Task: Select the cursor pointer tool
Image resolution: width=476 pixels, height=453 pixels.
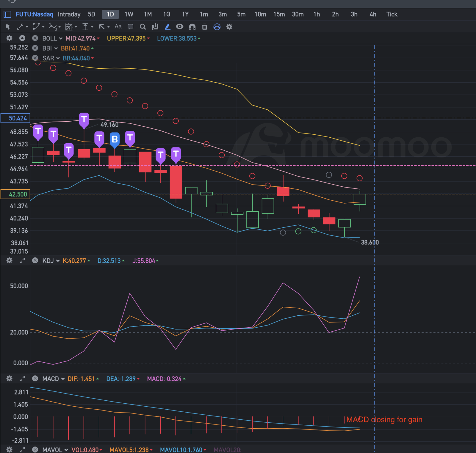Action: coord(8,27)
